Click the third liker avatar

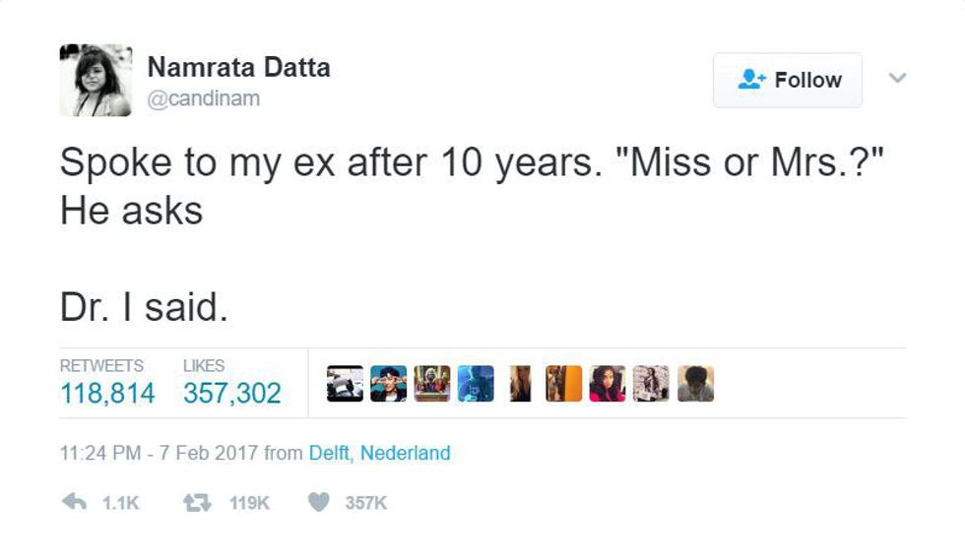(x=432, y=384)
